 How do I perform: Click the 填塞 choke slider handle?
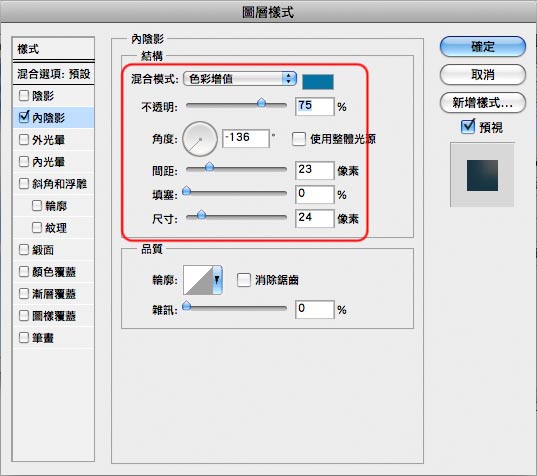tap(186, 191)
